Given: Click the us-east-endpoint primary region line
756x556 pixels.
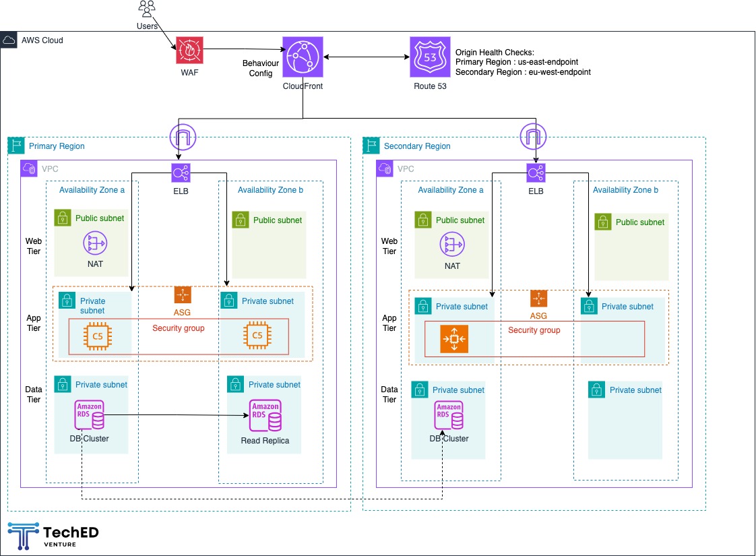Looking at the screenshot, I should [517, 62].
